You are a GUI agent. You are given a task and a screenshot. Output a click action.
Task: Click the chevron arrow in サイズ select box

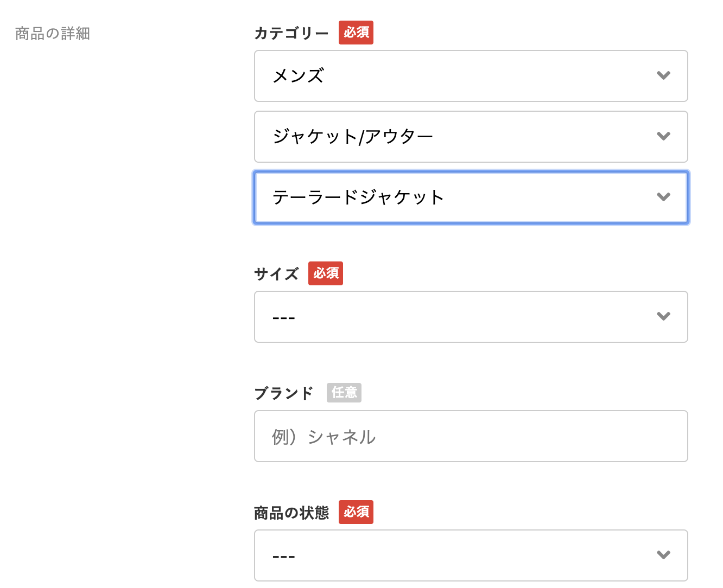[663, 316]
